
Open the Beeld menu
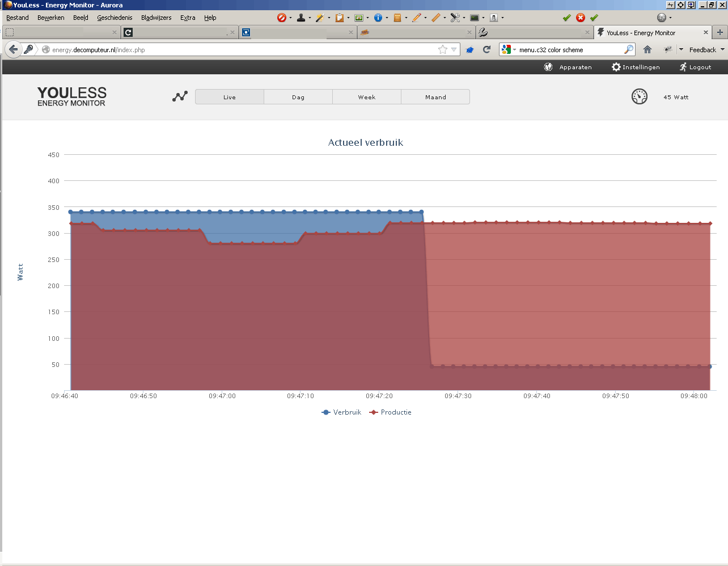click(81, 18)
